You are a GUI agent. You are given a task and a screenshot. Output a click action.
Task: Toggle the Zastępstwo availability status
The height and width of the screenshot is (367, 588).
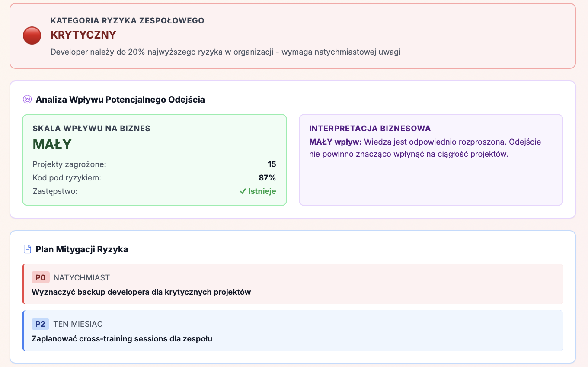click(258, 191)
